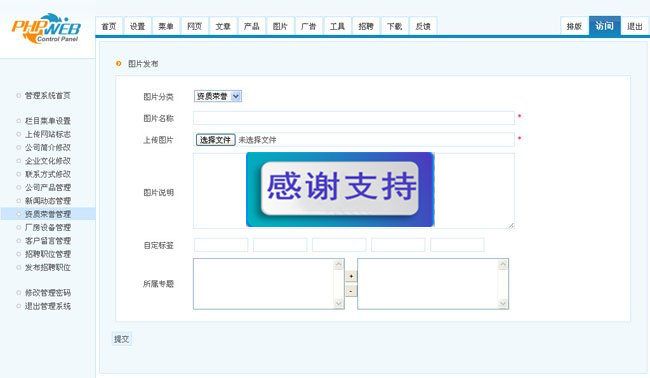Click the PHPWEB Control Panel logo

pyautogui.click(x=46, y=28)
